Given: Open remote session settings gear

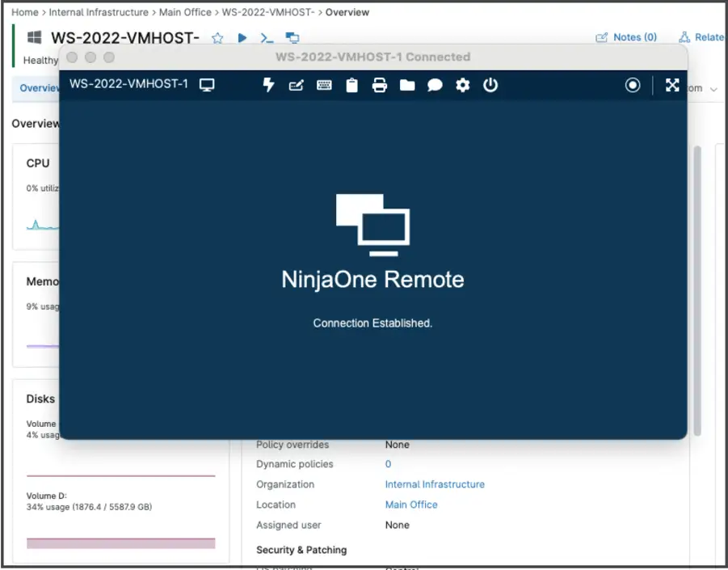Looking at the screenshot, I should pos(462,85).
